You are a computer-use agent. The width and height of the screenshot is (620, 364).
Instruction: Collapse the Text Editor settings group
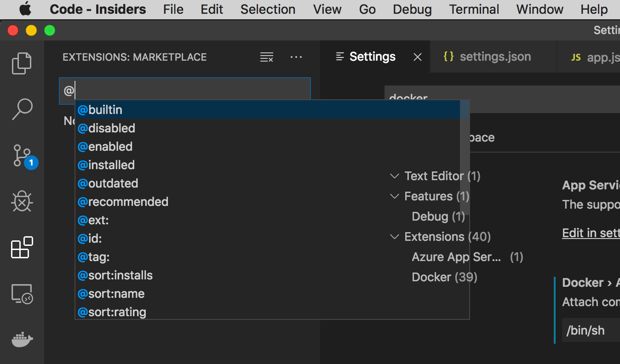click(394, 176)
